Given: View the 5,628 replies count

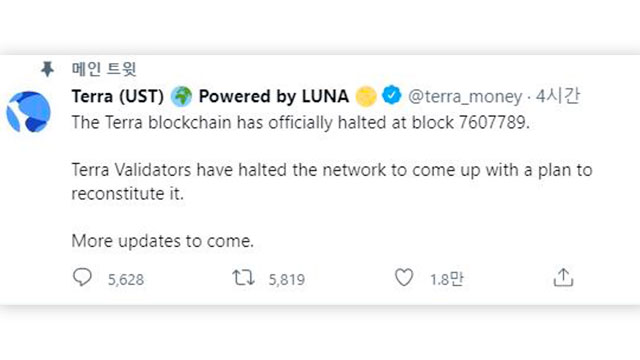Looking at the screenshot, I should coord(126,280).
